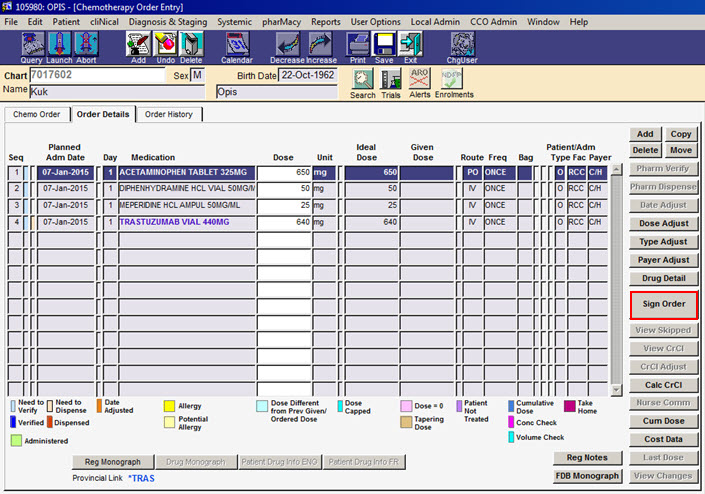Viewport: 705px width, 494px height.
Task: Open the FDB Monograph button
Action: click(x=587, y=476)
